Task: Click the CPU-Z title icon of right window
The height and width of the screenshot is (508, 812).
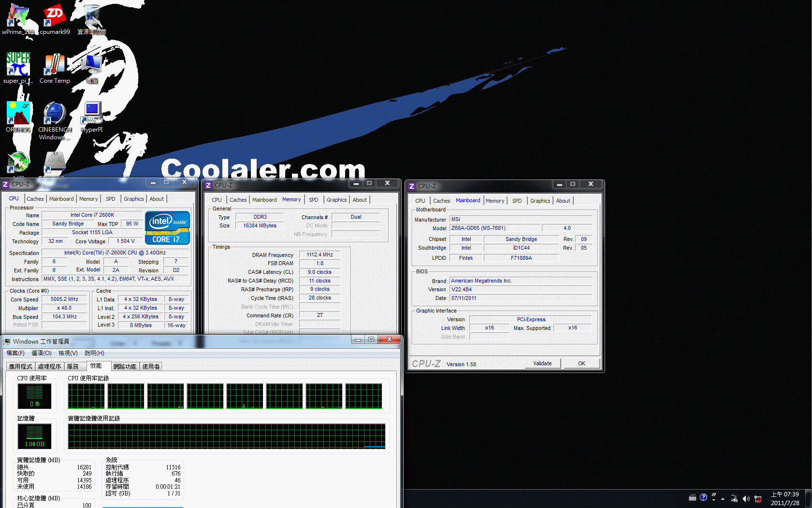Action: coord(412,186)
